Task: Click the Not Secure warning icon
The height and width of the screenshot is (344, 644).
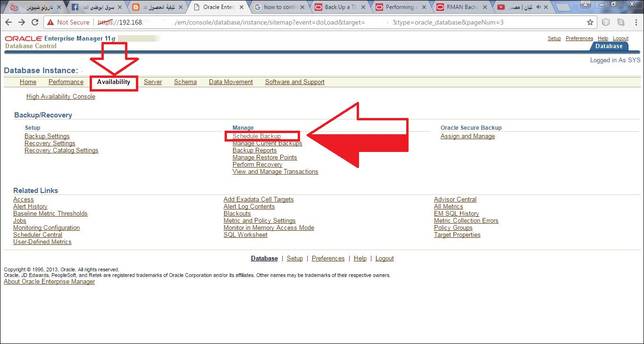Action: click(x=50, y=22)
